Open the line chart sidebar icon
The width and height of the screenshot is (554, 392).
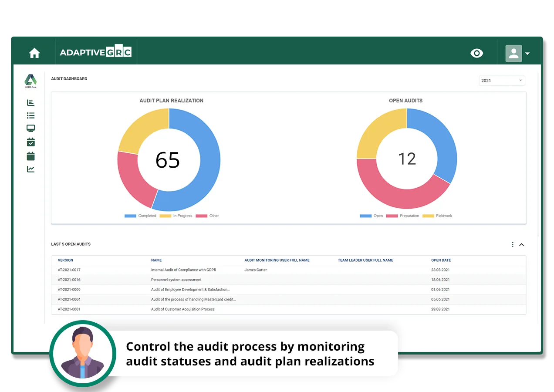30,169
